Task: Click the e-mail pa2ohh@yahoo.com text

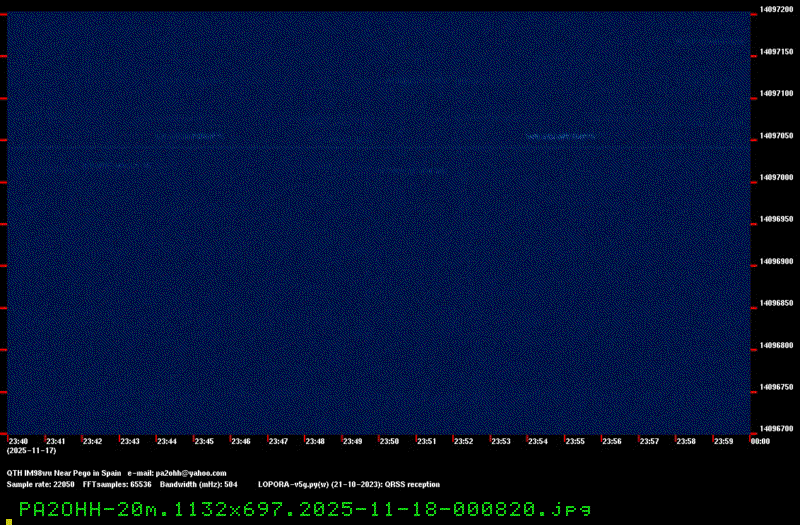Action: point(177,473)
